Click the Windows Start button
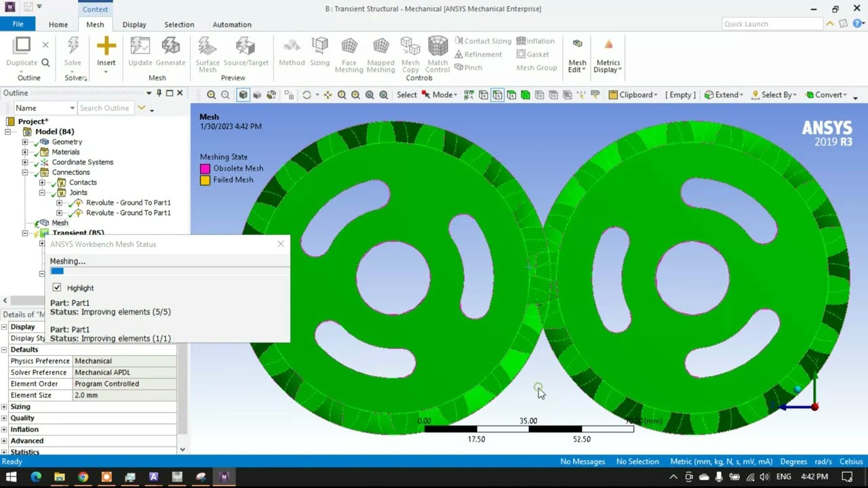 tap(12, 476)
